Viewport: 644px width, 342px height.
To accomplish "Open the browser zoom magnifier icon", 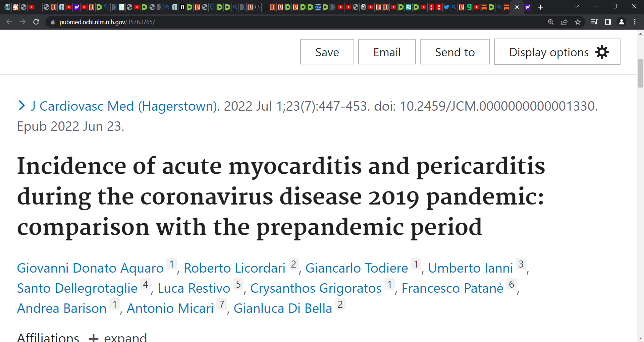I will pyautogui.click(x=551, y=22).
